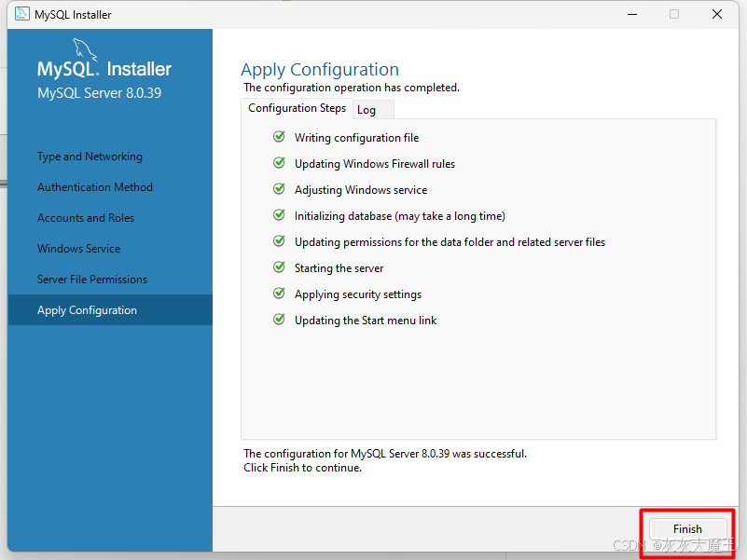Screen dimensions: 747x560
Task: Open the Windows Service sidebar step
Action: (78, 249)
